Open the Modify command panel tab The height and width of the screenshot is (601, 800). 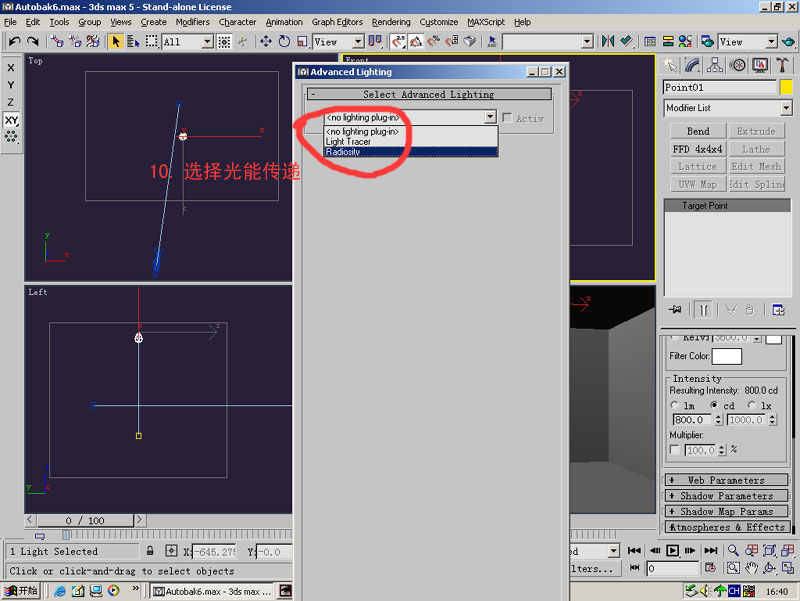692,65
